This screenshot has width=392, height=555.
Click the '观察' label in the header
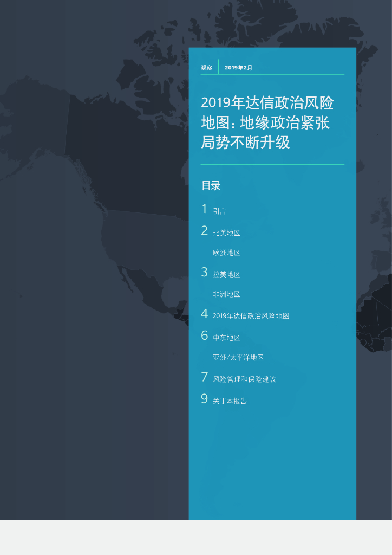pyautogui.click(x=206, y=68)
